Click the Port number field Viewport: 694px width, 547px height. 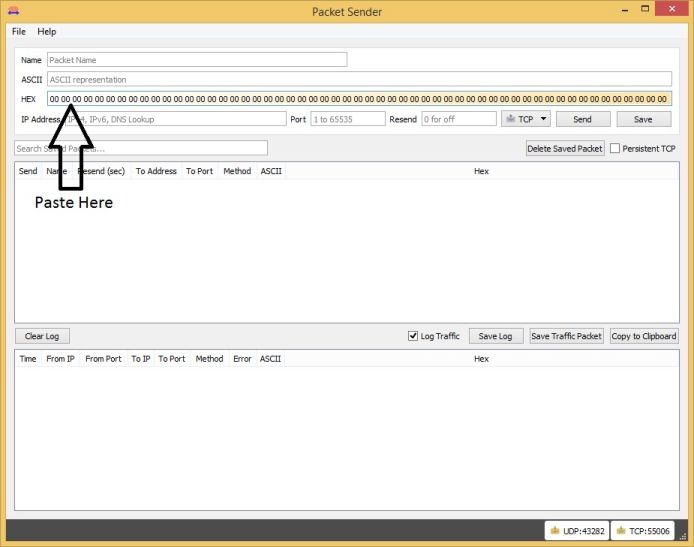[x=347, y=119]
